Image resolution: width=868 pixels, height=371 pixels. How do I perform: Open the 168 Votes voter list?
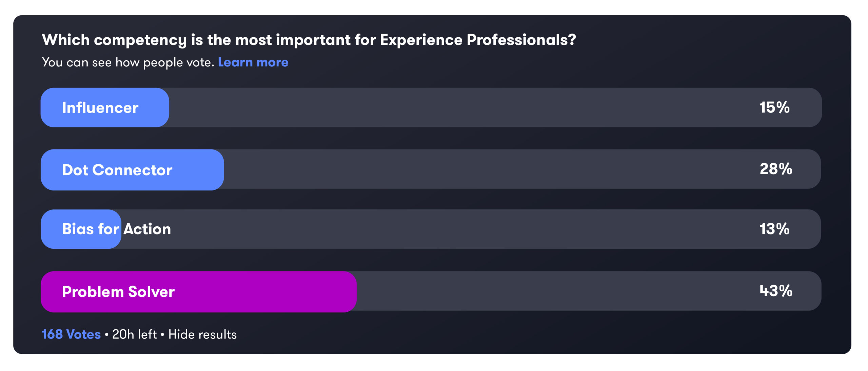pyautogui.click(x=71, y=334)
